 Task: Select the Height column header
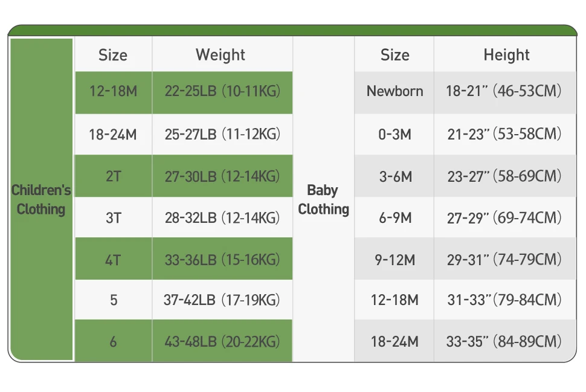506,55
